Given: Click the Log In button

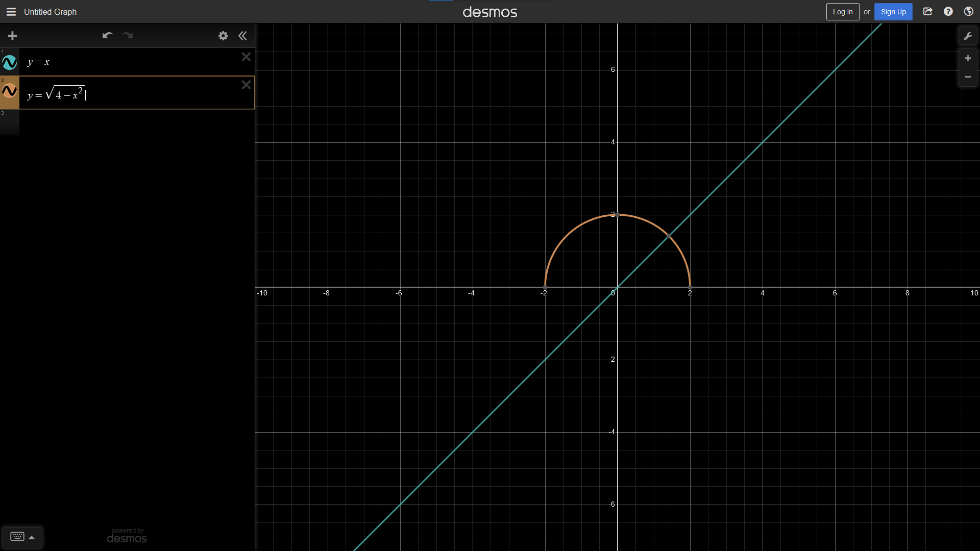Looking at the screenshot, I should click(x=843, y=12).
